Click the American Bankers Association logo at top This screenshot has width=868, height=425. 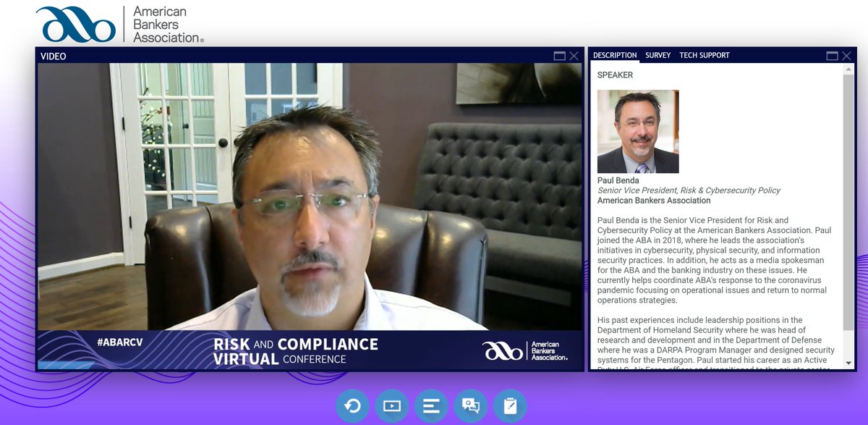121,24
